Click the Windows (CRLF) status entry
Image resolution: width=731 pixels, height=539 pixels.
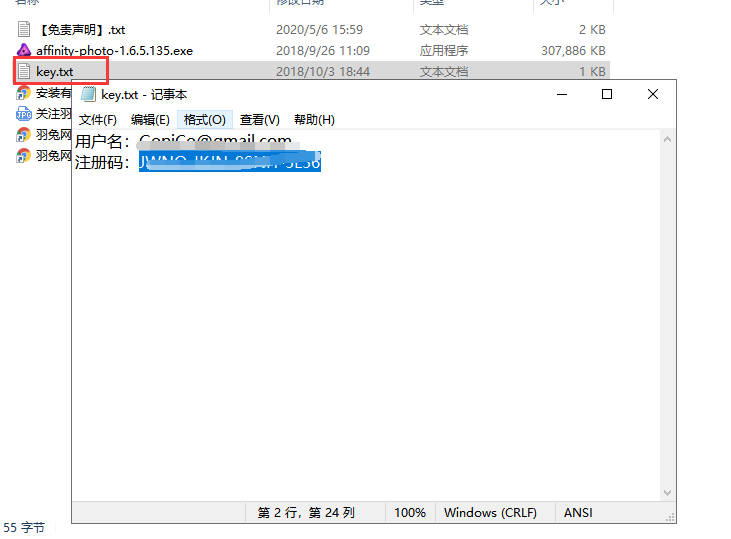point(490,513)
